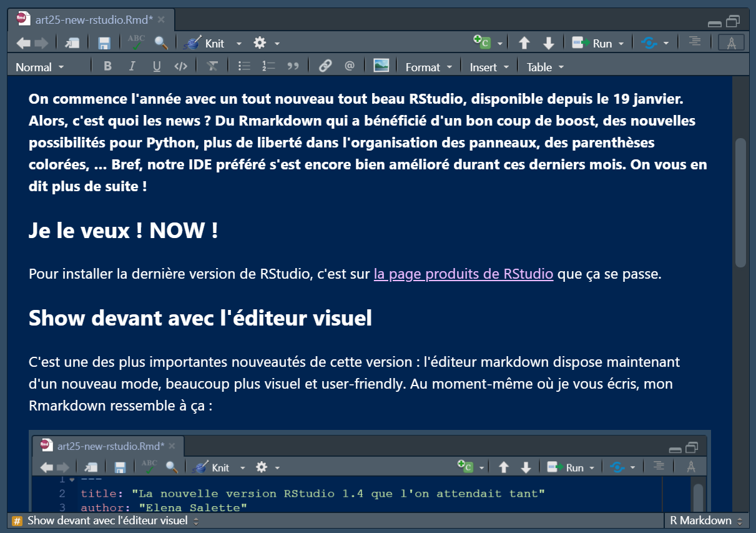Toggle italic formatting
This screenshot has height=533, width=756.
(x=132, y=66)
